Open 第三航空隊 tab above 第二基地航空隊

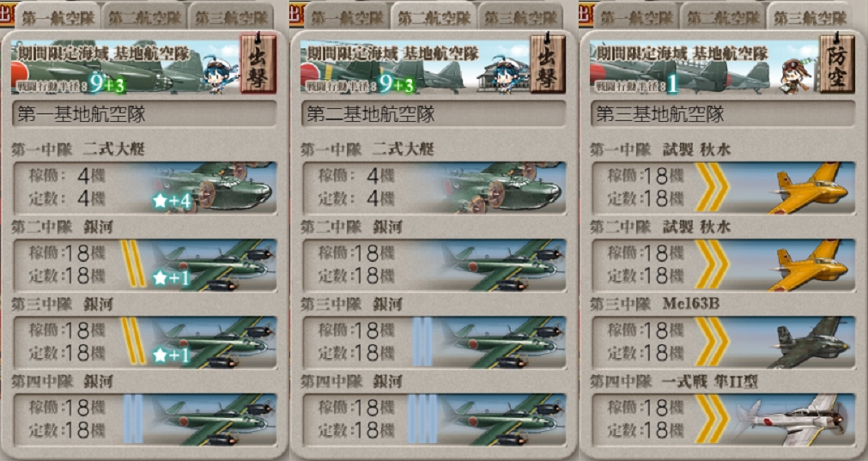[520, 18]
